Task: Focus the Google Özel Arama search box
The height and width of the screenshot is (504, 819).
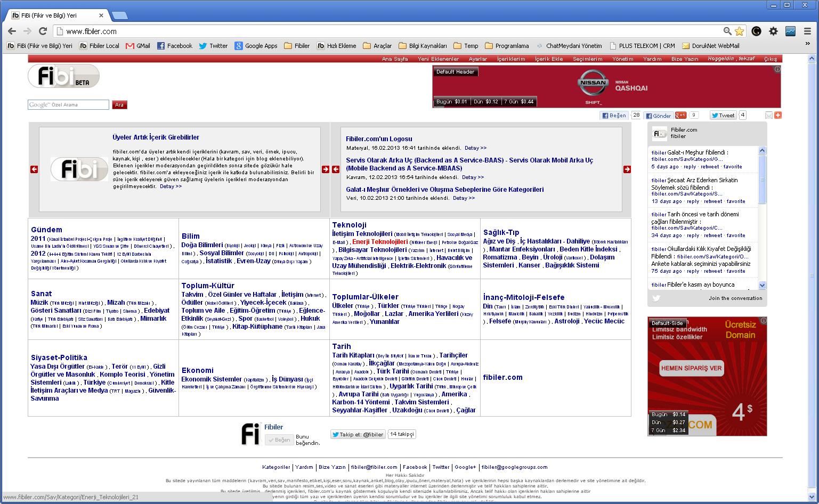Action: click(x=68, y=105)
